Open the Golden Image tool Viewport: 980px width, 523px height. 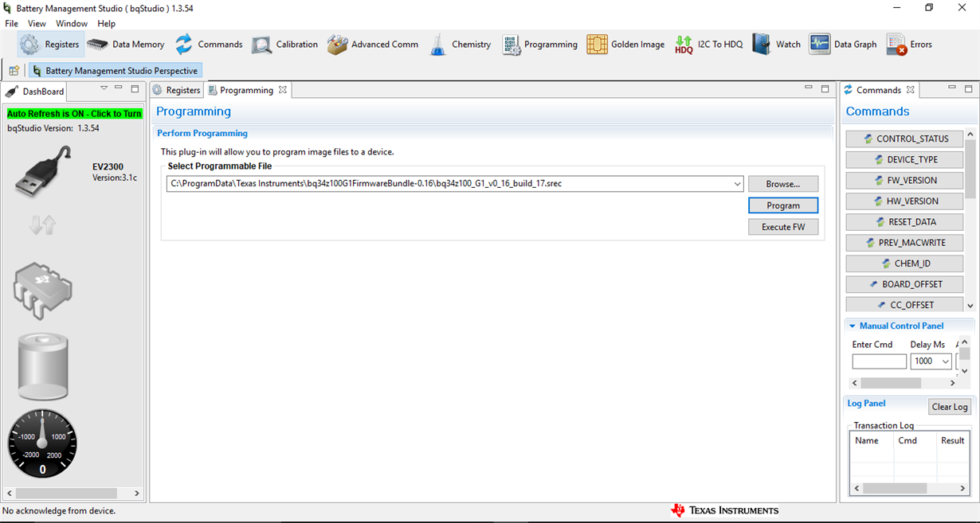[x=625, y=45]
